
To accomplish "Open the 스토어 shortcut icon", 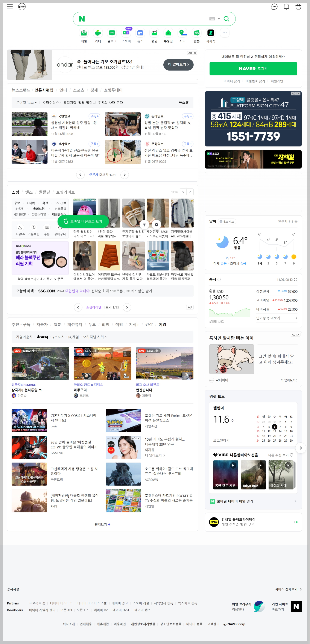I will (126, 33).
